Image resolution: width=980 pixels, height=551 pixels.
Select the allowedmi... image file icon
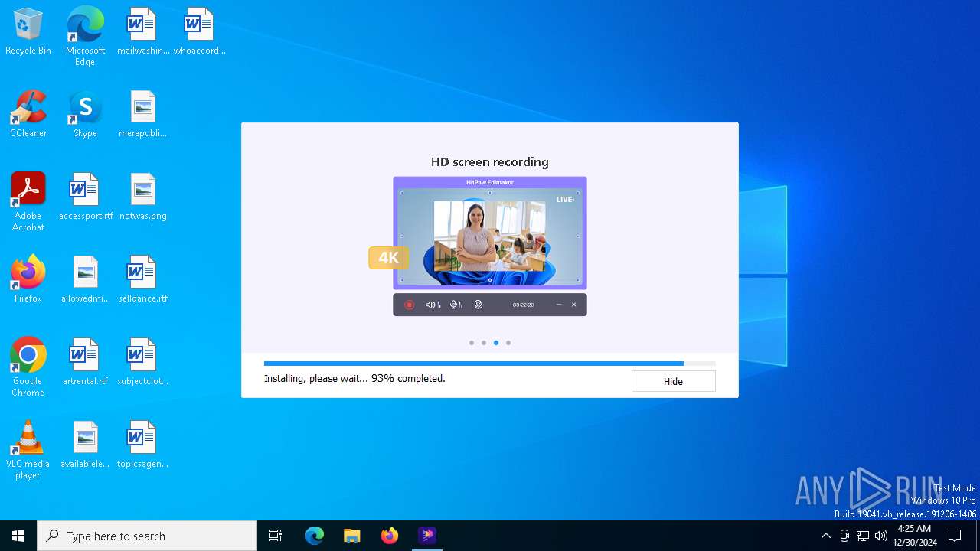coord(85,279)
